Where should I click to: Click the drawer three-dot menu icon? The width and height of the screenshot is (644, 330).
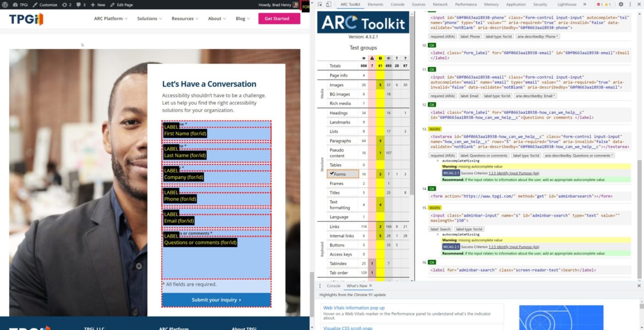(320, 286)
